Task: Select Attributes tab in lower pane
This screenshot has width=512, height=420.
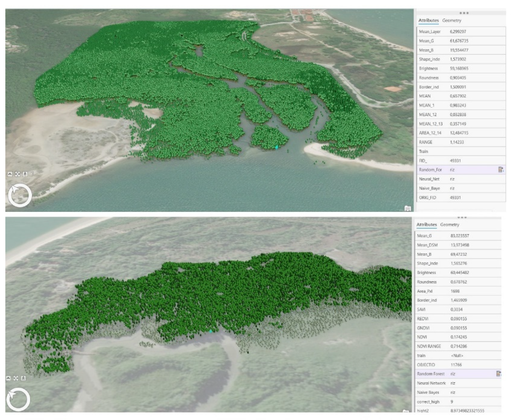Action: coord(426,225)
